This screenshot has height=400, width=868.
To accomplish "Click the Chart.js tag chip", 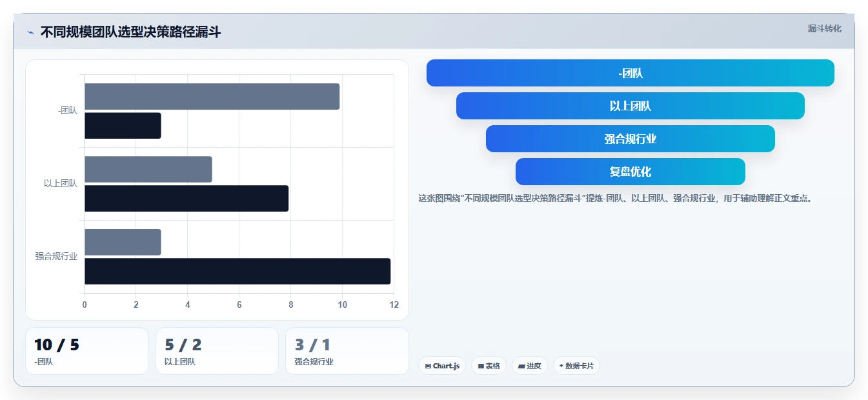I will (442, 366).
